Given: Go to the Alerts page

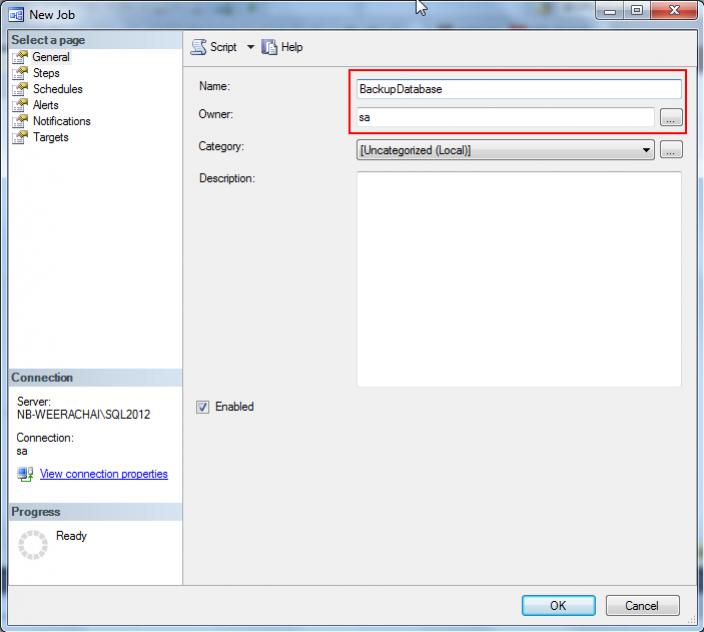Looking at the screenshot, I should 46,105.
